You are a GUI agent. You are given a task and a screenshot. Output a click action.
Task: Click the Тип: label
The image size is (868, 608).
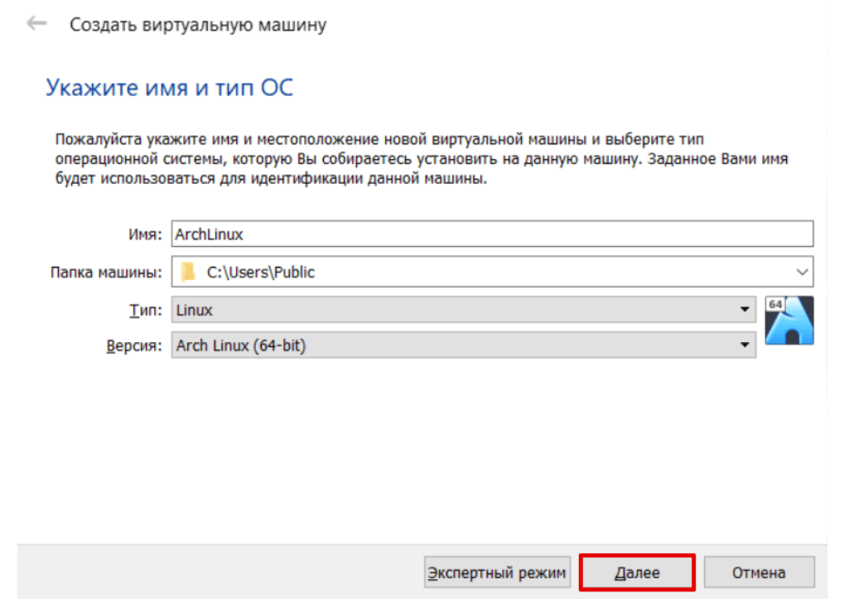tap(147, 311)
